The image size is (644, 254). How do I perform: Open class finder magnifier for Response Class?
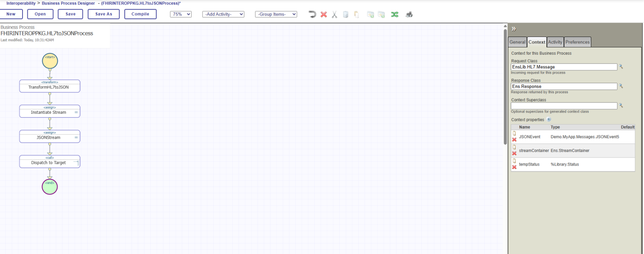point(621,86)
